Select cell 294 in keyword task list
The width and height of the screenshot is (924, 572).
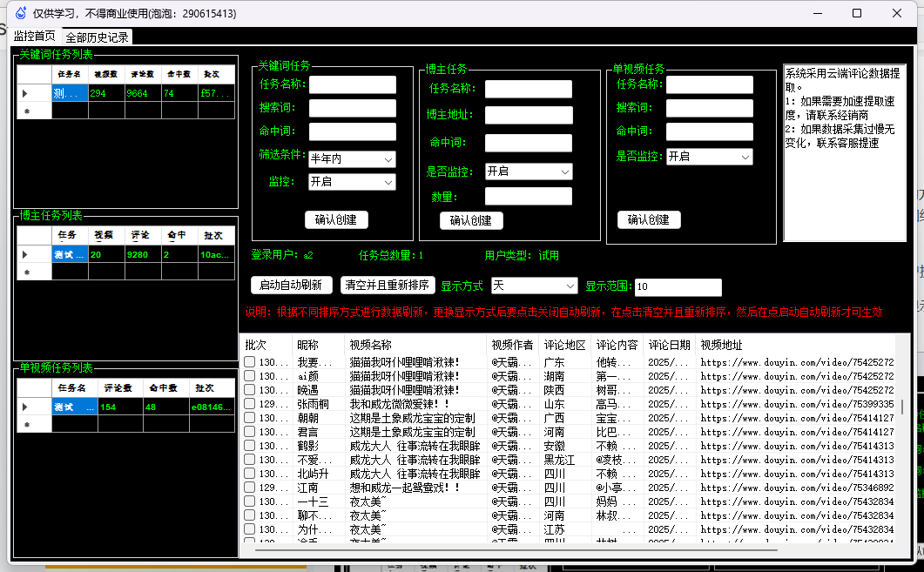click(x=106, y=93)
